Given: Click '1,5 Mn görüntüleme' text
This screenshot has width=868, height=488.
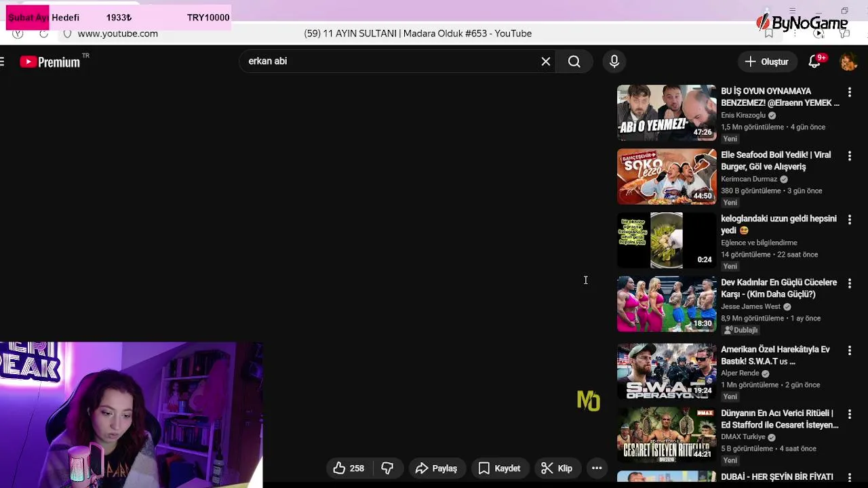Looking at the screenshot, I should (x=752, y=127).
